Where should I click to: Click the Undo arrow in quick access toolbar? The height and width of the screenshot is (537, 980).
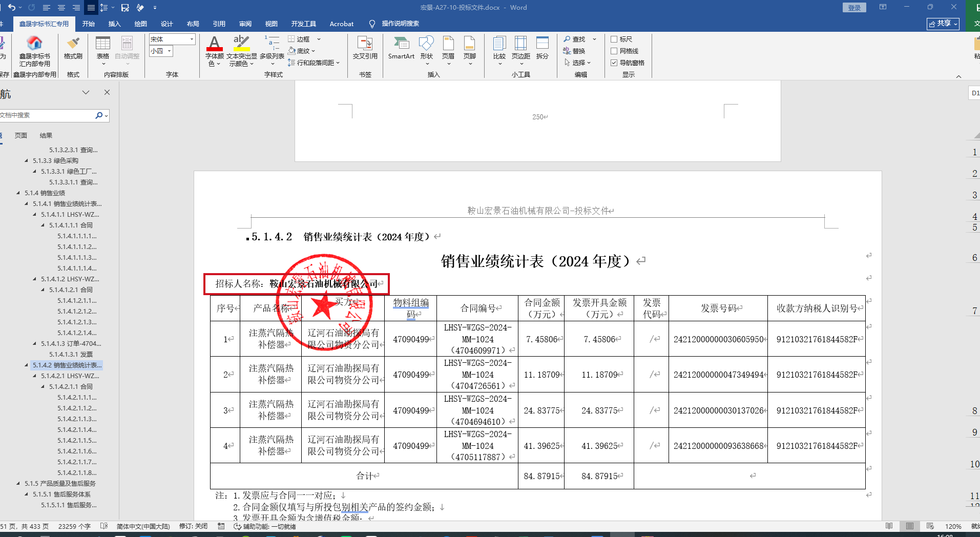[x=11, y=8]
